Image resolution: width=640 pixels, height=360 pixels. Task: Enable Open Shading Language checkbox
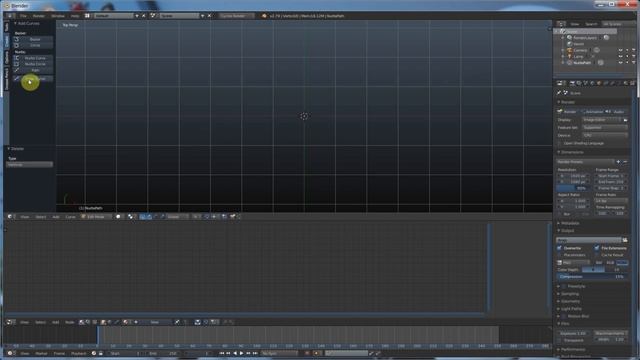tap(560, 143)
